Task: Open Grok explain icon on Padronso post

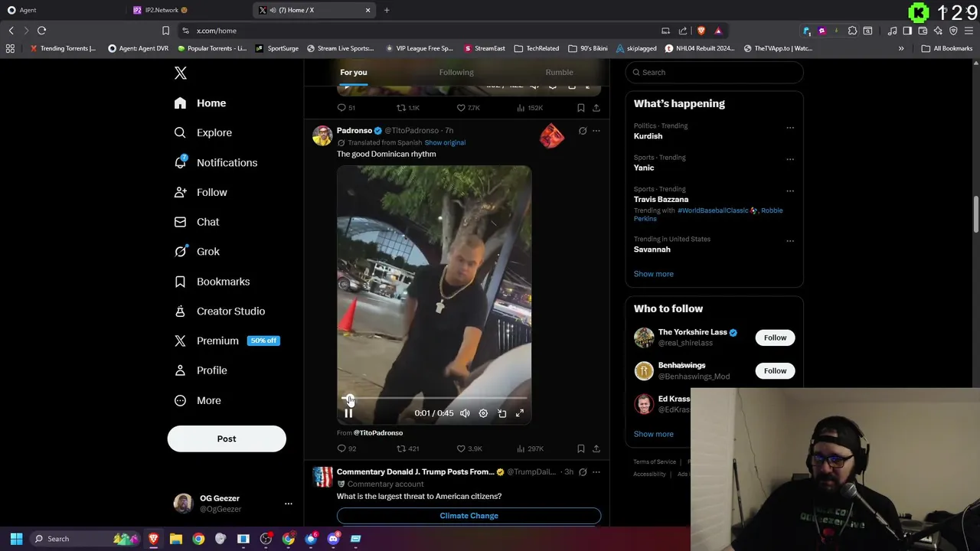Action: click(583, 131)
